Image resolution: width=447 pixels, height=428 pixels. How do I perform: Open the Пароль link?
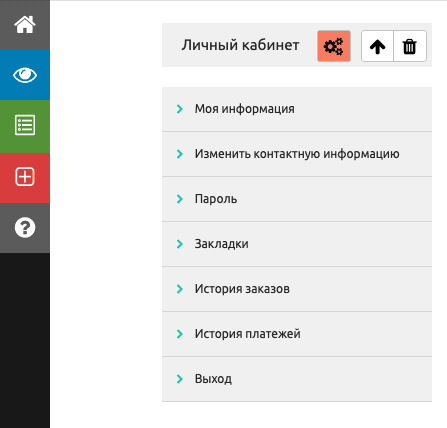pyautogui.click(x=297, y=199)
